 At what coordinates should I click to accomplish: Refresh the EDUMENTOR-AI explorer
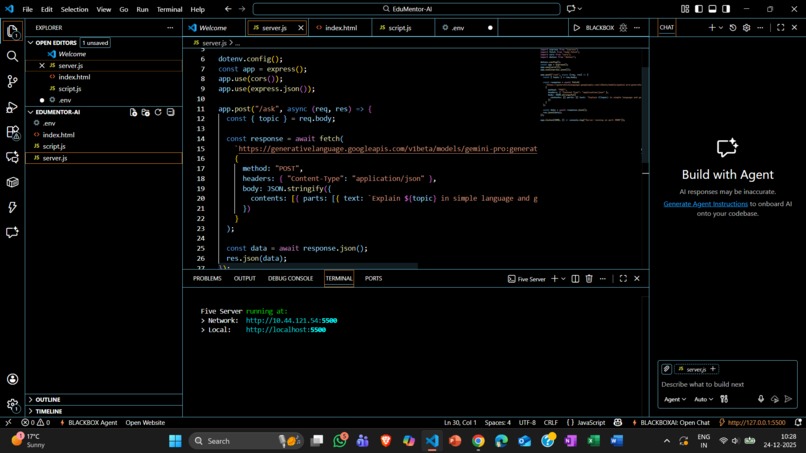click(x=158, y=112)
